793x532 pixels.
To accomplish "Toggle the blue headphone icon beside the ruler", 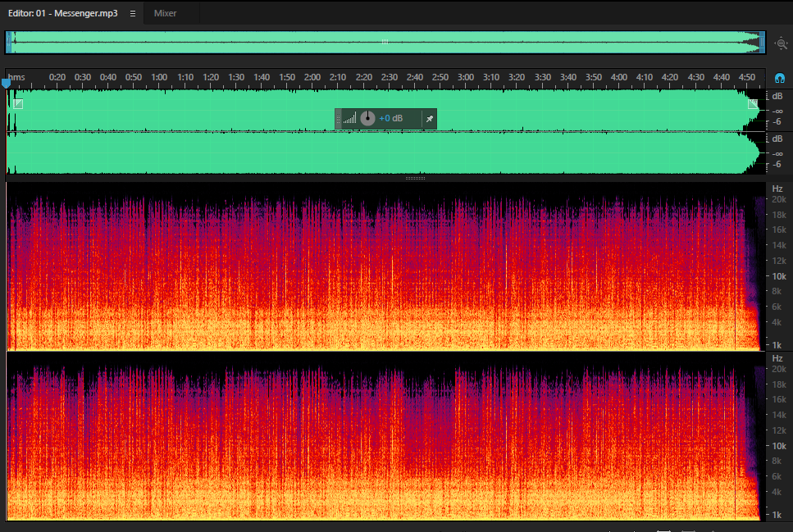I will pyautogui.click(x=780, y=79).
